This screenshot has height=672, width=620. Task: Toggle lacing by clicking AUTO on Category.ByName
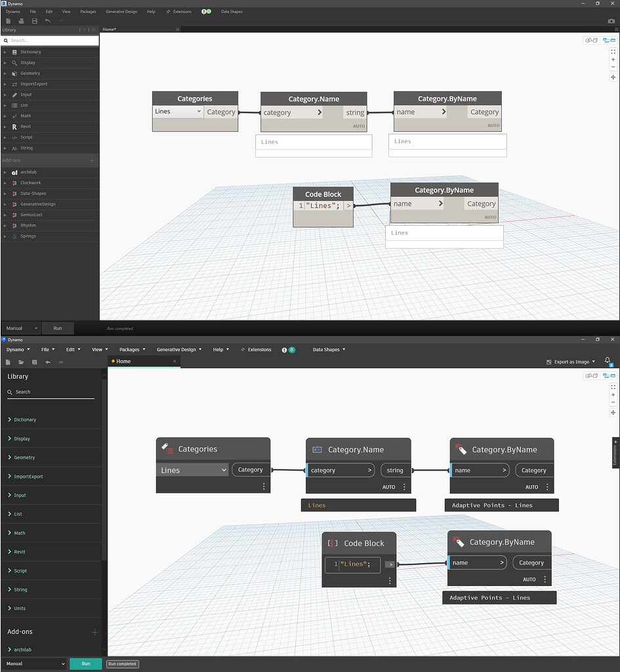tap(531, 487)
